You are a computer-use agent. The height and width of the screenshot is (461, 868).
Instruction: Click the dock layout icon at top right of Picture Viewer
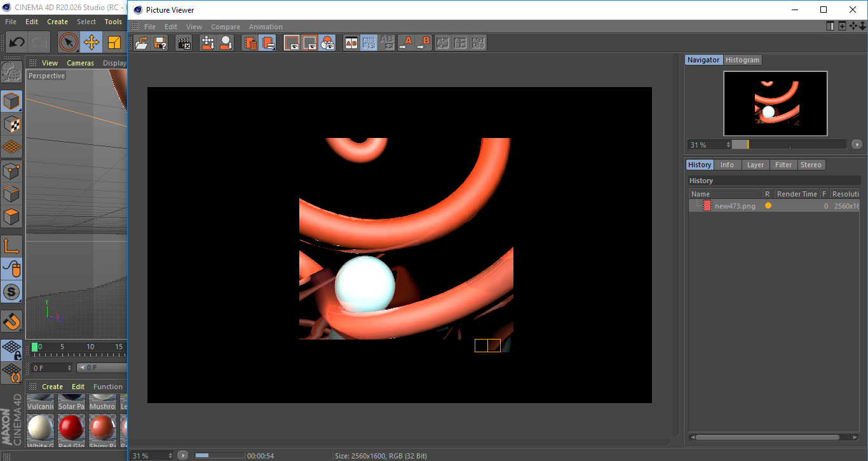[830, 26]
